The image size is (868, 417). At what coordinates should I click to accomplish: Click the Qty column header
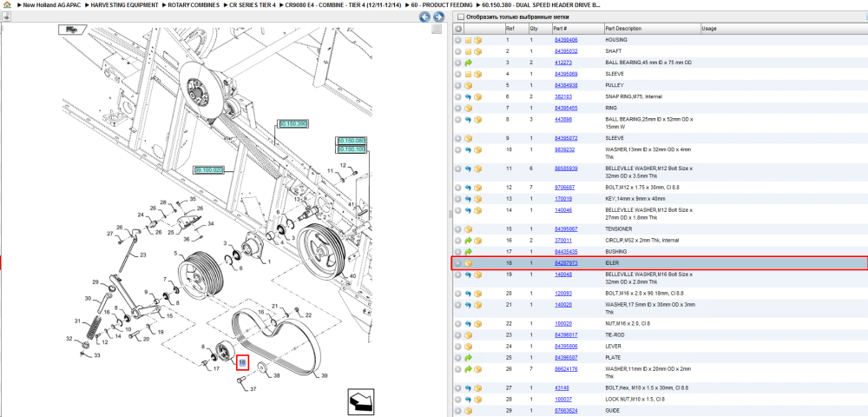540,29
